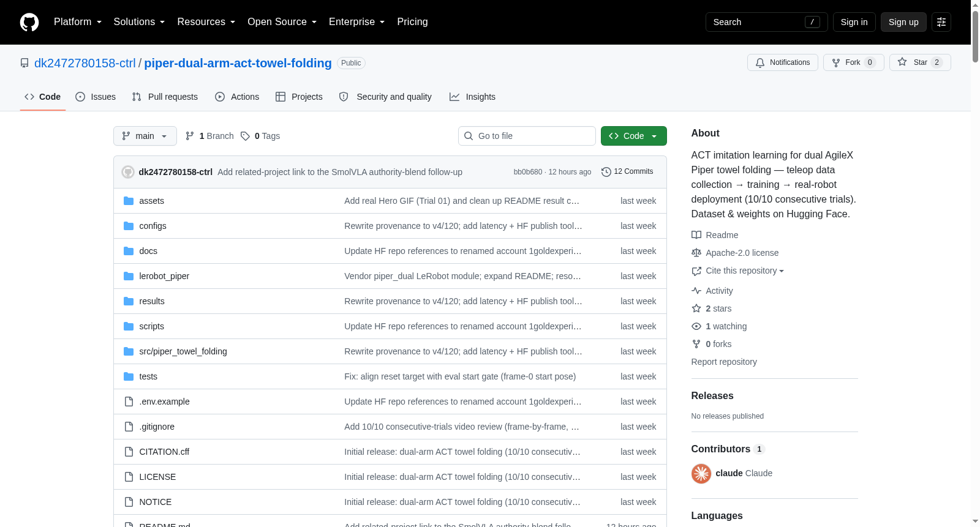Expand the Open Source menu
This screenshot has width=980, height=527.
282,22
